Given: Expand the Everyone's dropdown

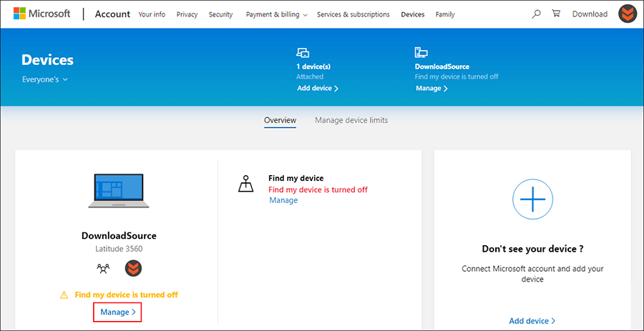Looking at the screenshot, I should tap(45, 79).
